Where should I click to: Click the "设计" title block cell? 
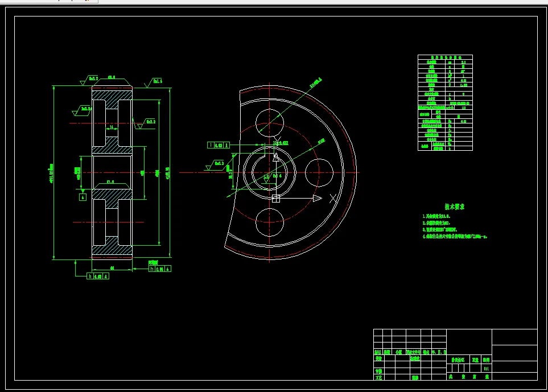(378, 358)
